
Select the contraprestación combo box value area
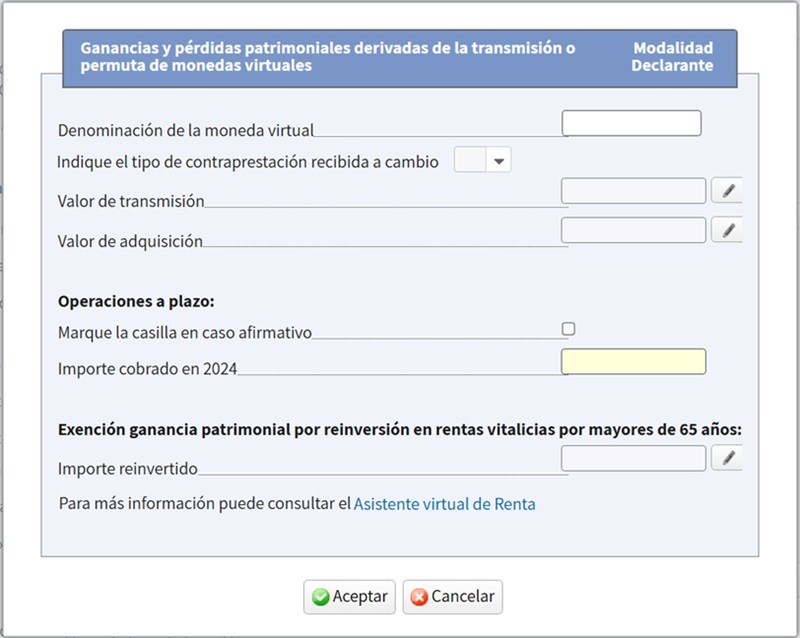(470, 160)
